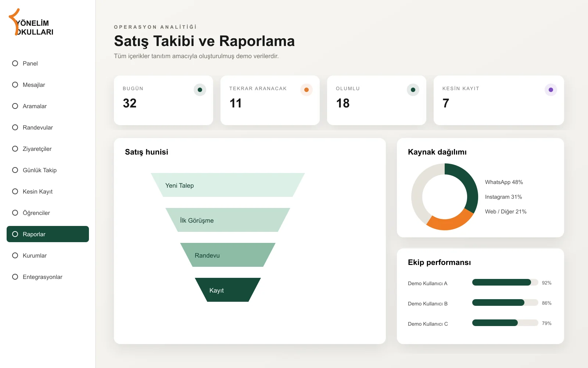Click the green dot icon on Olumlu card

(x=413, y=90)
